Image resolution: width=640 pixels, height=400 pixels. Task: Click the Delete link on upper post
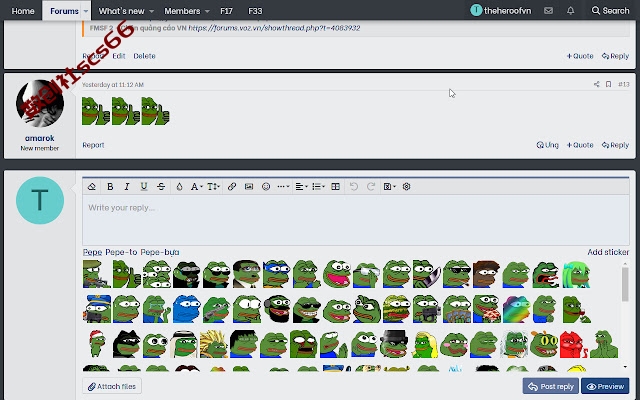(x=144, y=56)
